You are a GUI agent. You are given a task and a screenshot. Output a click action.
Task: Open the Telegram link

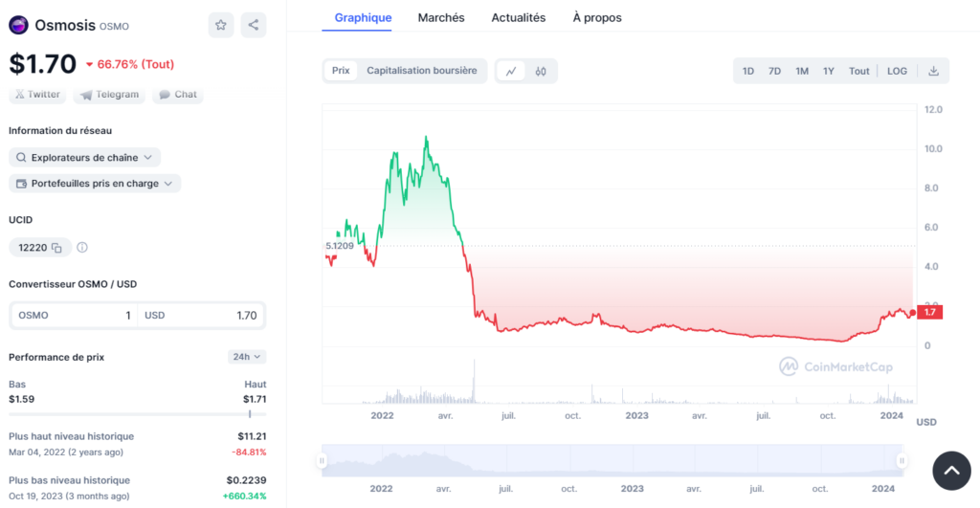[109, 95]
